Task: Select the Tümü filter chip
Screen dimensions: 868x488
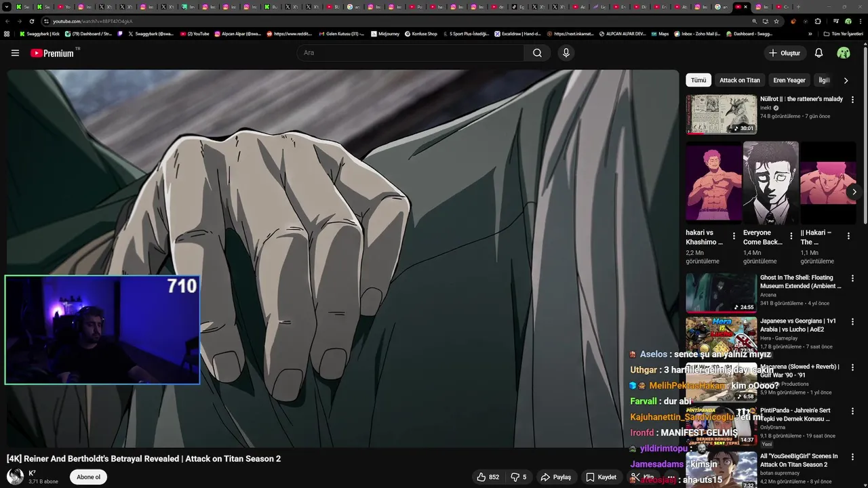Action: click(x=698, y=80)
